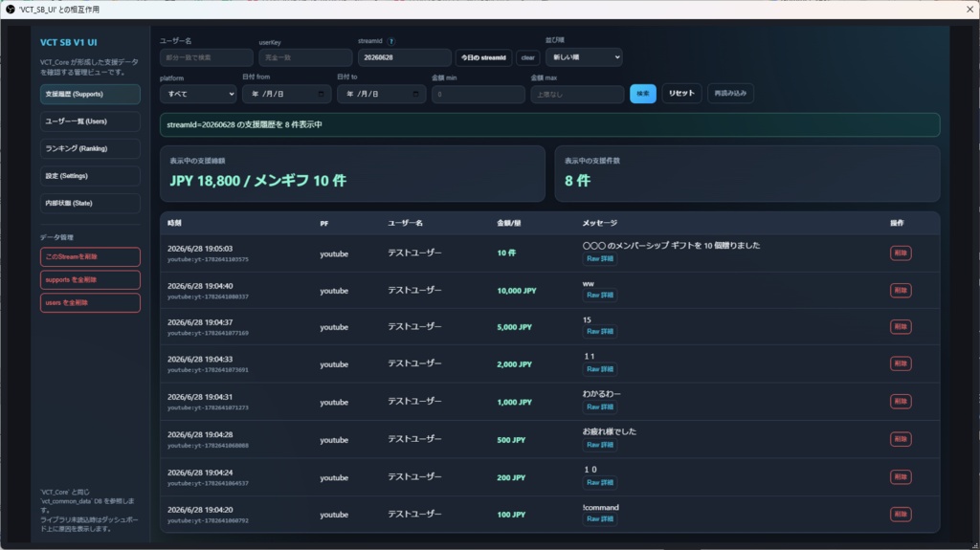Open the calendar picker in 日付 from field
Screen dimensions: 980x550
[x=321, y=94]
